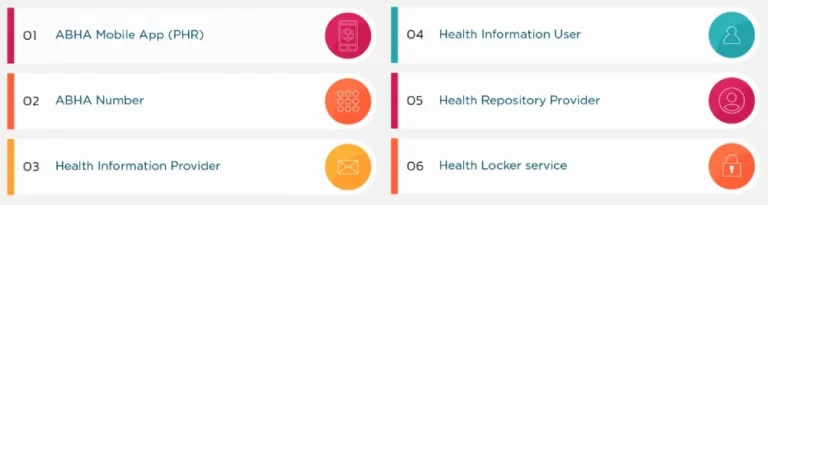The height and width of the screenshot is (460, 819).
Task: Click the number 01 in first card
Action: pos(30,36)
